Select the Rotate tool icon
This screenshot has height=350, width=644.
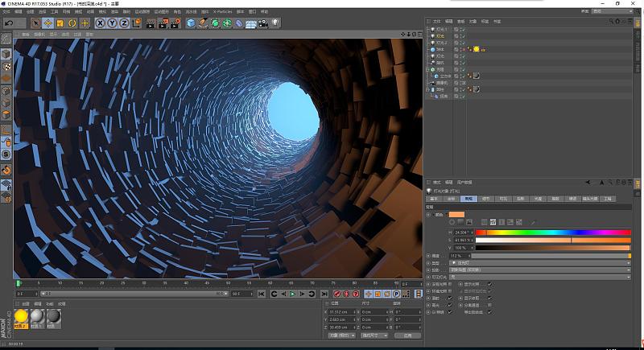[72, 23]
